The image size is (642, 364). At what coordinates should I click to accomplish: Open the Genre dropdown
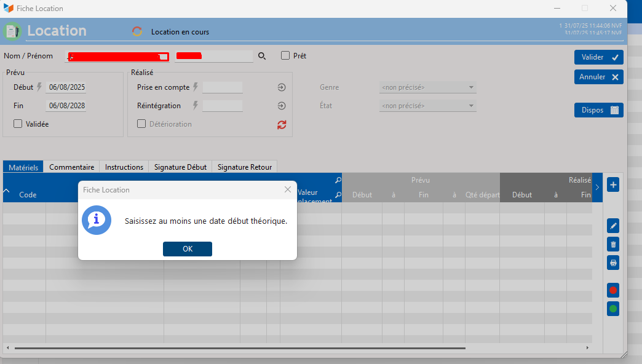[428, 87]
